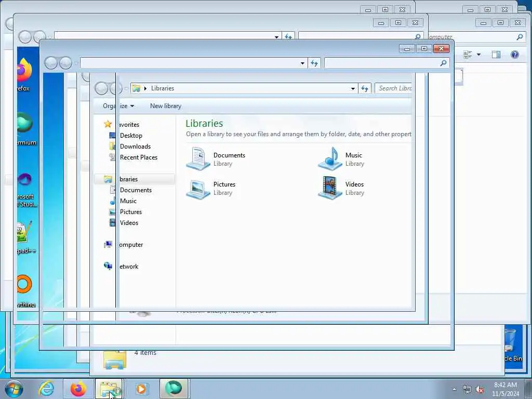Open the Music library icon
532x399 pixels.
pos(330,159)
